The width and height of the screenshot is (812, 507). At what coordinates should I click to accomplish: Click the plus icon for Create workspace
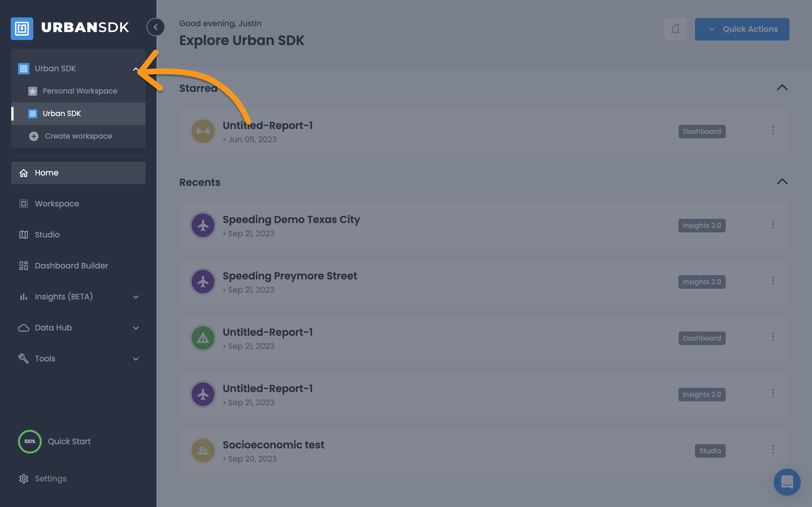click(34, 136)
